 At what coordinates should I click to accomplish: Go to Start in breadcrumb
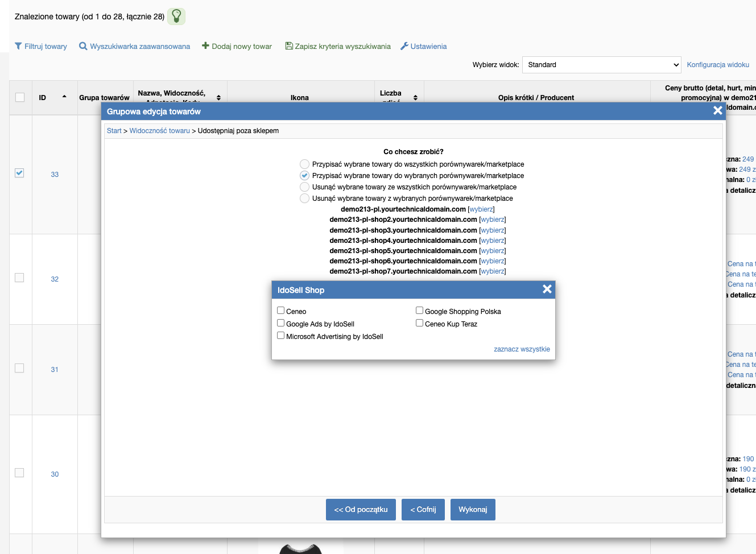point(114,131)
